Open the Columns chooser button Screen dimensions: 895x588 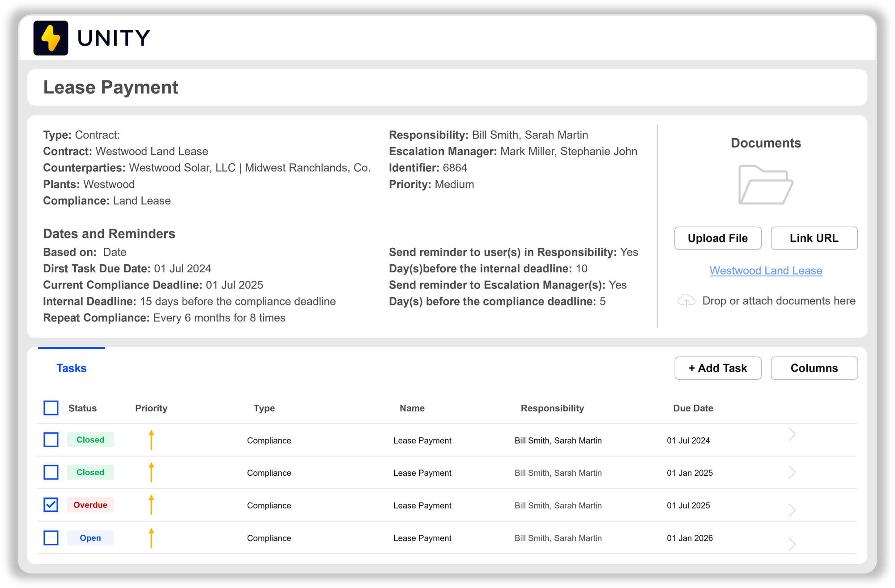point(814,368)
